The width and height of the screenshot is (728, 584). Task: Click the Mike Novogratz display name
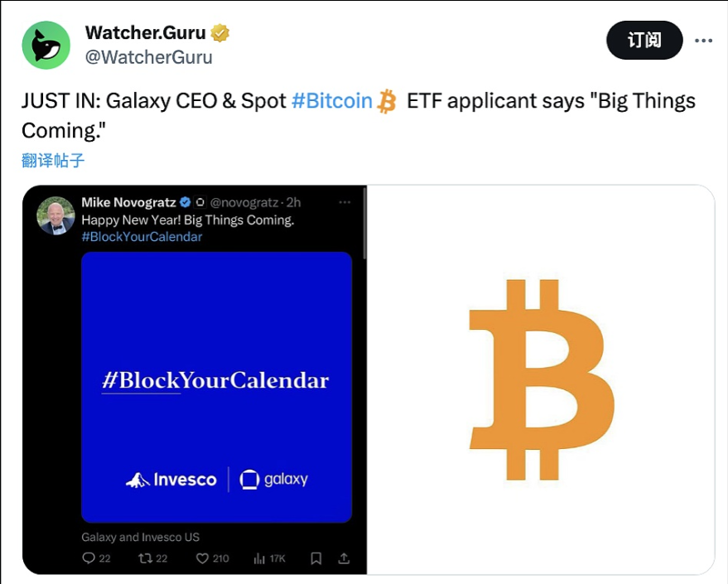click(128, 202)
